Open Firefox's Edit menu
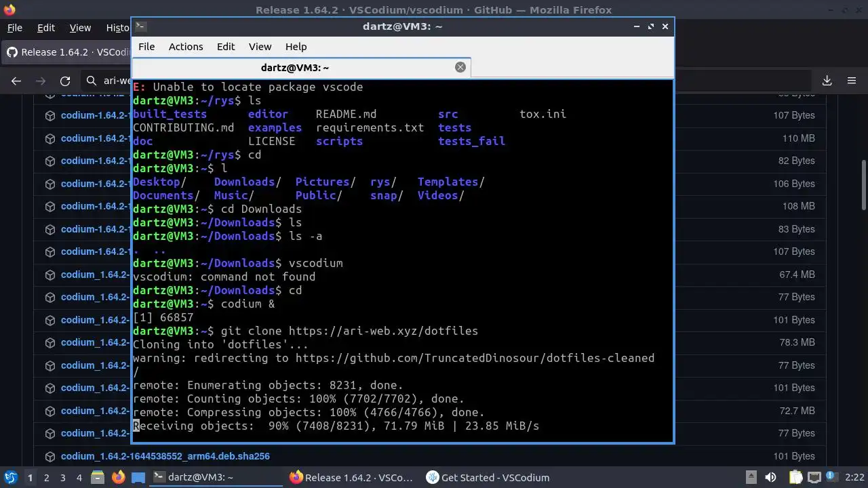The width and height of the screenshot is (868, 488). 46,28
